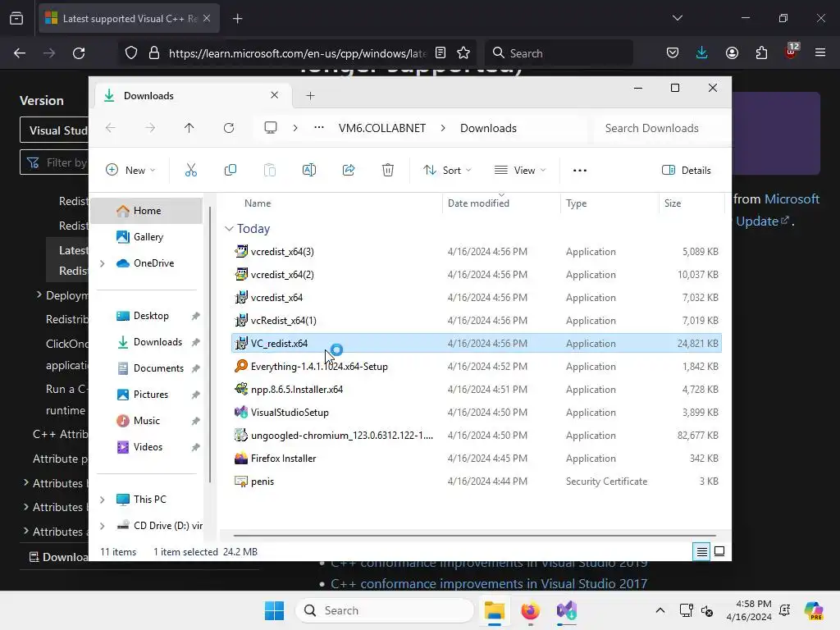Switch to details list view icon in status bar
The height and width of the screenshot is (630, 840).
point(702,552)
